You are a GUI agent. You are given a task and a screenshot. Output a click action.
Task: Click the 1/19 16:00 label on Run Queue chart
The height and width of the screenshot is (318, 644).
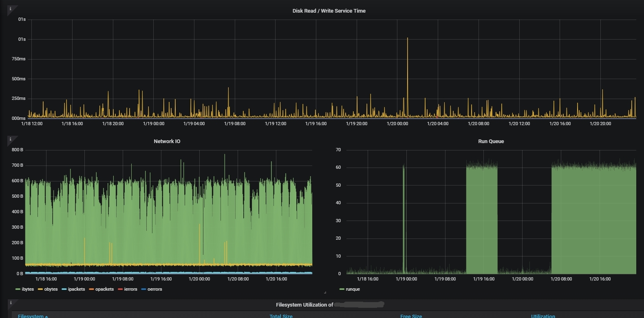[x=484, y=279]
